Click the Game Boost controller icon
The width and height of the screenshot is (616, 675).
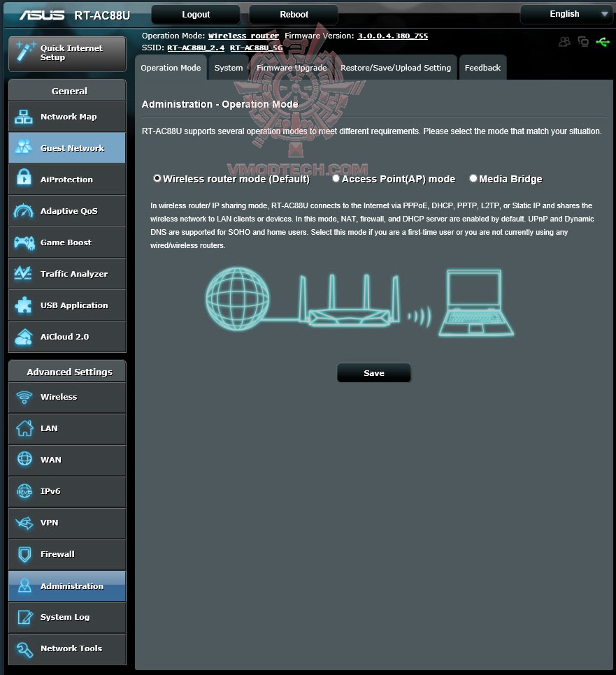point(24,242)
